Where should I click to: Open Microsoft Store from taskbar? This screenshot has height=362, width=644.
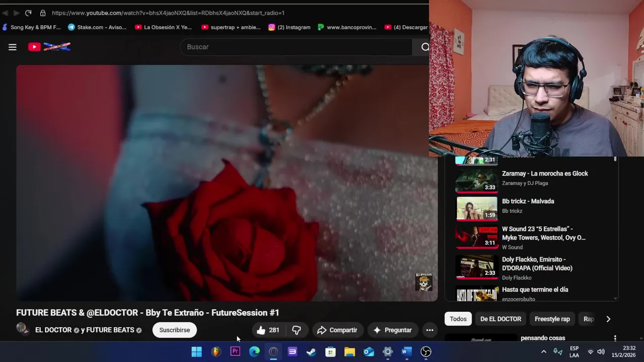point(331,351)
